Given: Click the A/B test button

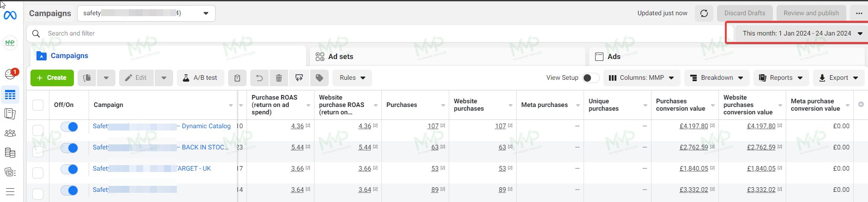Looking at the screenshot, I should [x=200, y=78].
